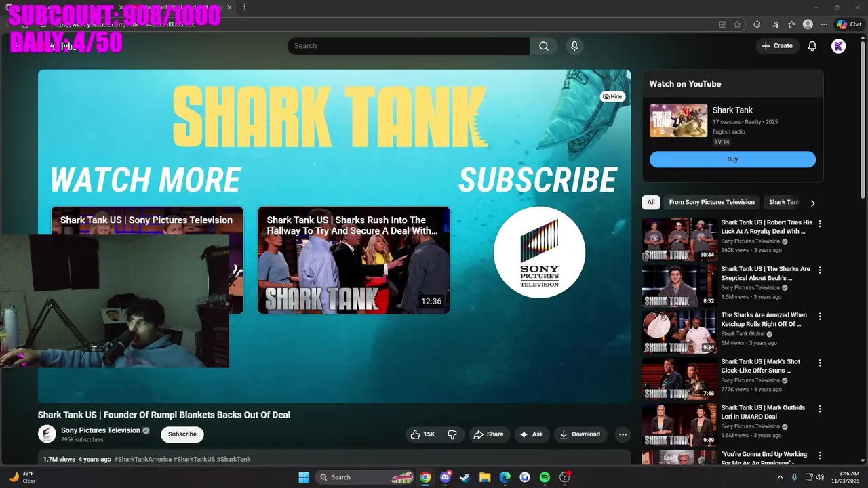The width and height of the screenshot is (868, 488).
Task: Open options for You're Gonna End Up Working video
Action: pos(820,455)
